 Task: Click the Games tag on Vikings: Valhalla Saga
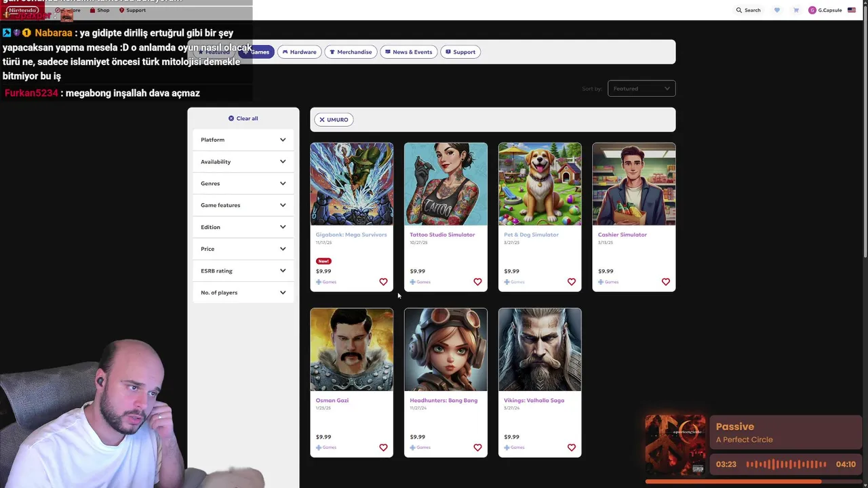[x=514, y=447]
